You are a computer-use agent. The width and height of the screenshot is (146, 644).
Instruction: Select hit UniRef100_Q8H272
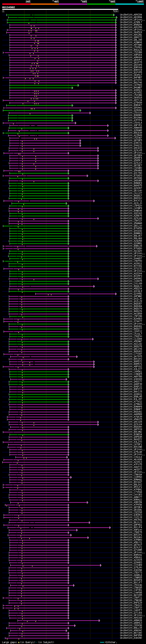tap(131, 37)
